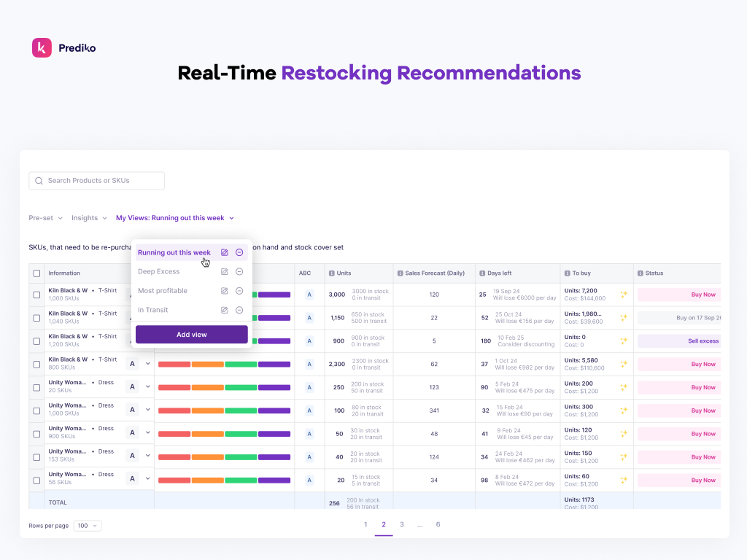Screen dimensions: 747x560
Task: Toggle the select-all checkbox in table header
Action: coord(36,273)
